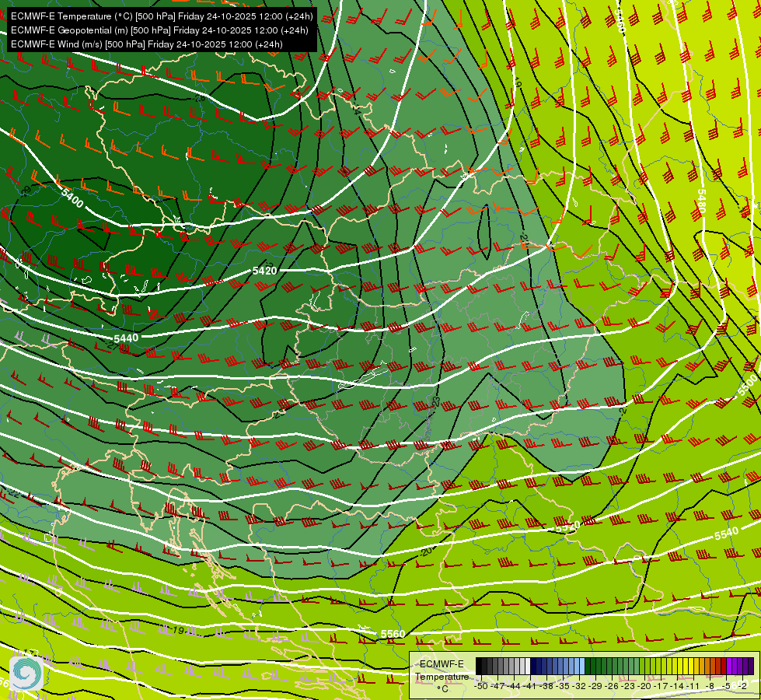This screenshot has height=700, width=761.
Task: Click the -23 isotherm label
Action: click(436, 401)
